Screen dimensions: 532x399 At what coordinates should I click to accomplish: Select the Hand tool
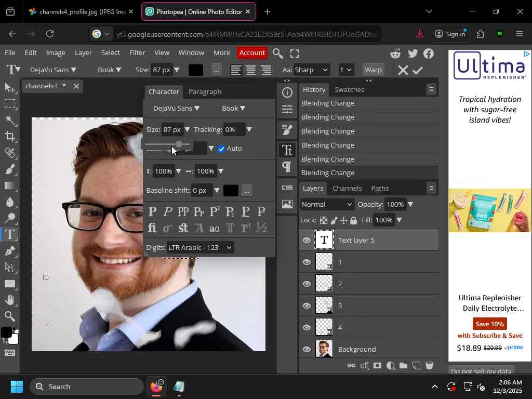tap(10, 300)
